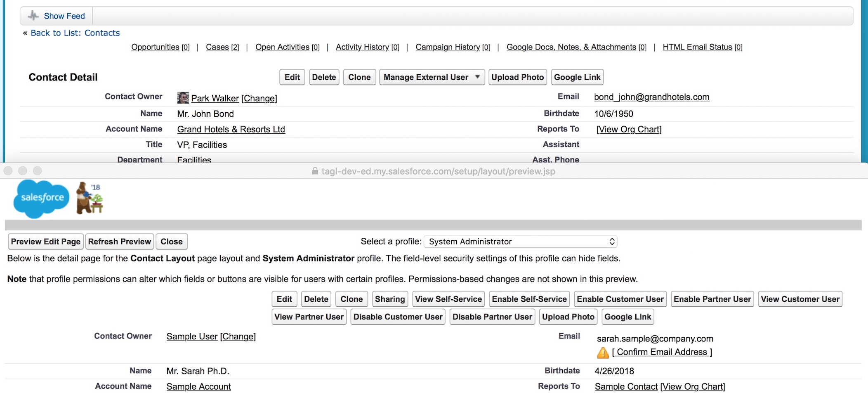
Task: Click the Enable Partner User button
Action: (x=712, y=299)
